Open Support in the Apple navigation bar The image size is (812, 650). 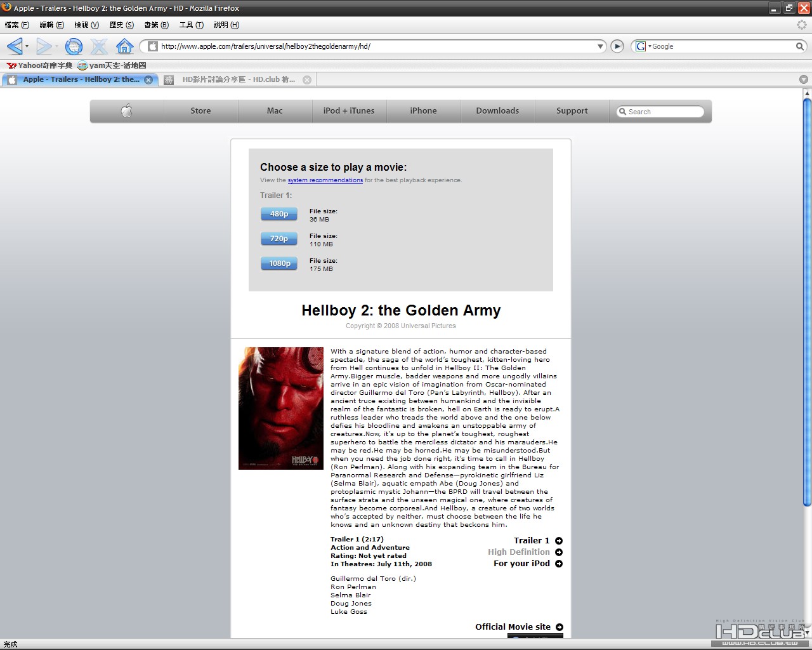pos(572,111)
